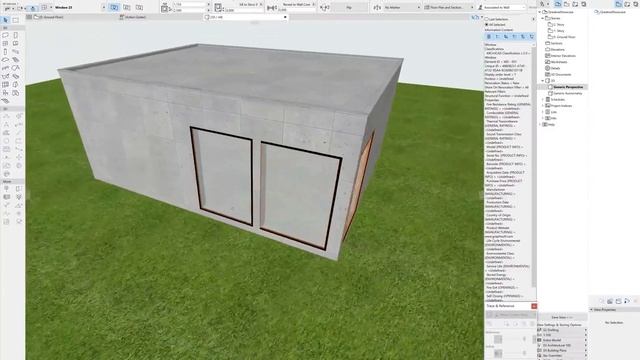Open View Map in Navigator

point(566,4)
